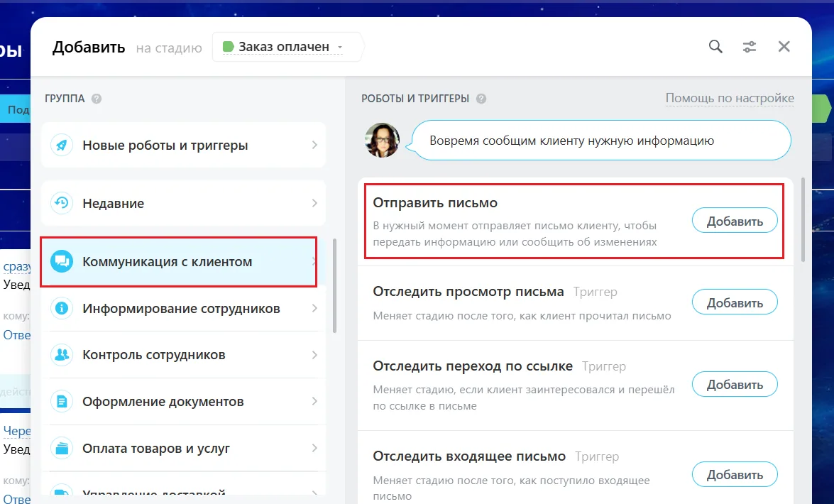This screenshot has width=834, height=504.
Task: Click the clock icon next to Недавние
Action: tap(62, 203)
